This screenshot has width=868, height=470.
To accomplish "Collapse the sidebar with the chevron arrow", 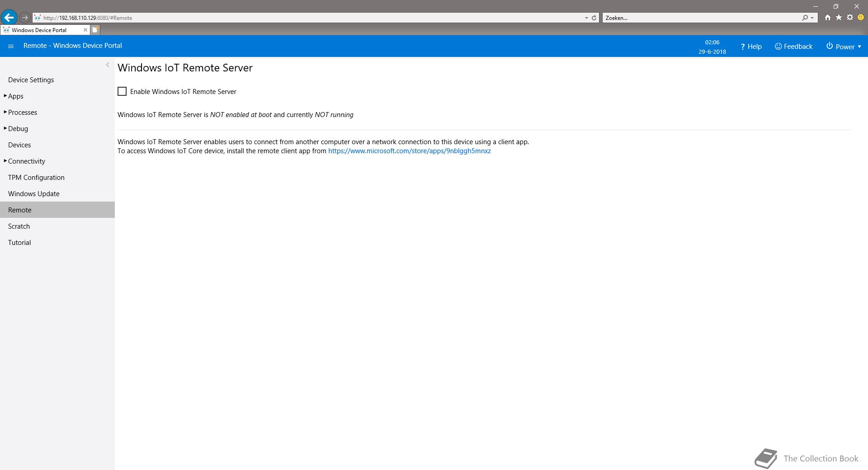I will (108, 65).
